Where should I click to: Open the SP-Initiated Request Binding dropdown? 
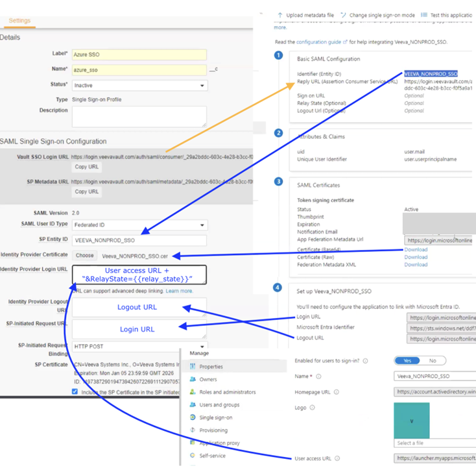click(139, 347)
